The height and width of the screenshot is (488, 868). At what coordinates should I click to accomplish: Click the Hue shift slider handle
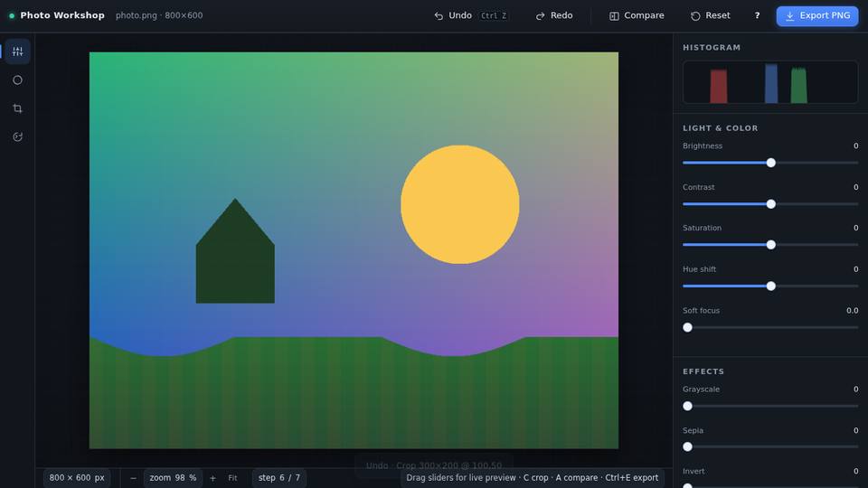pos(770,286)
